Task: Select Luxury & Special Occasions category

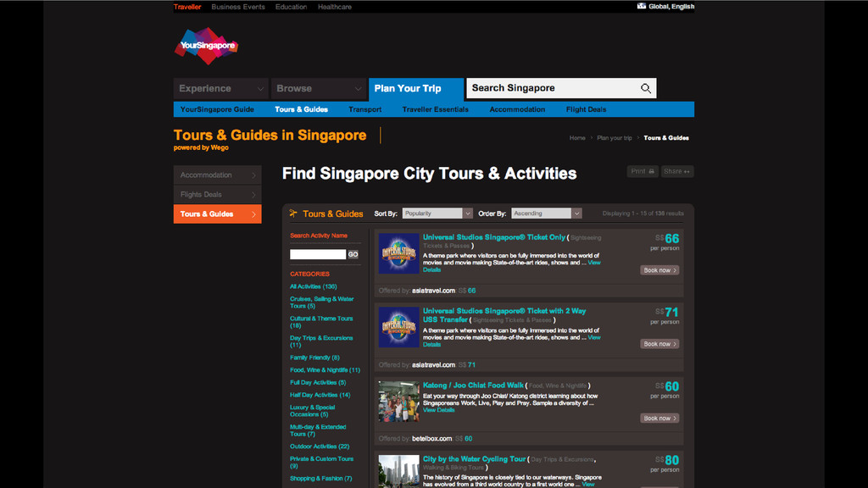Action: (x=312, y=411)
